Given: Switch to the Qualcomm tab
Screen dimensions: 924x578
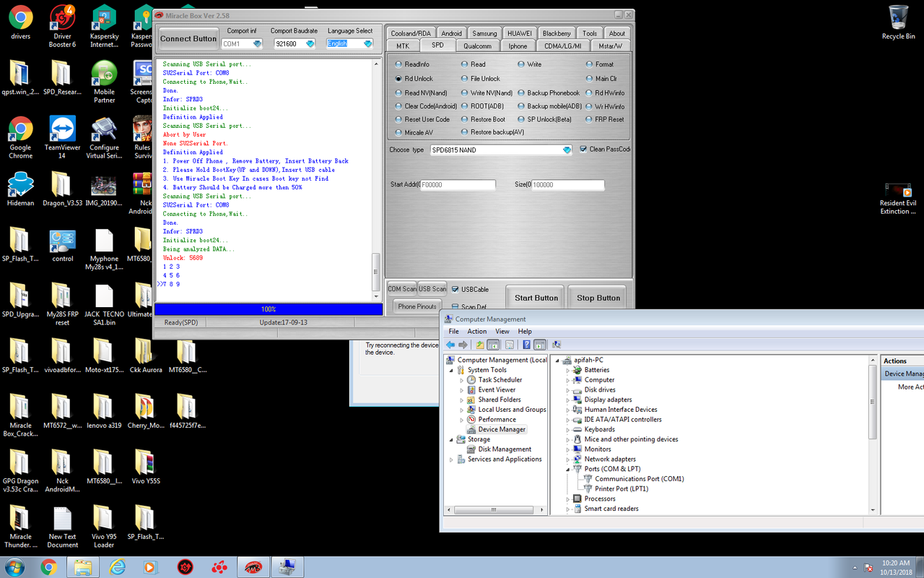Looking at the screenshot, I should (478, 46).
